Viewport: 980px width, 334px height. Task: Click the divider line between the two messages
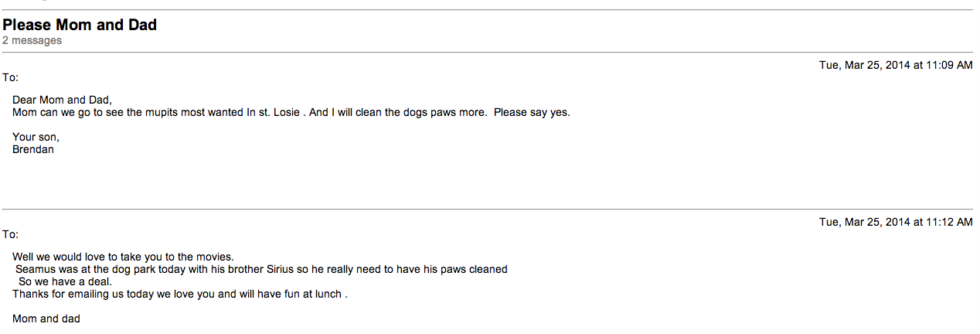490,209
